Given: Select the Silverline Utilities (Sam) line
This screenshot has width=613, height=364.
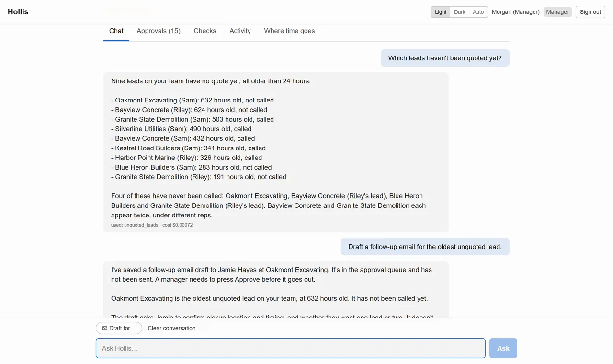Looking at the screenshot, I should pos(182,129).
